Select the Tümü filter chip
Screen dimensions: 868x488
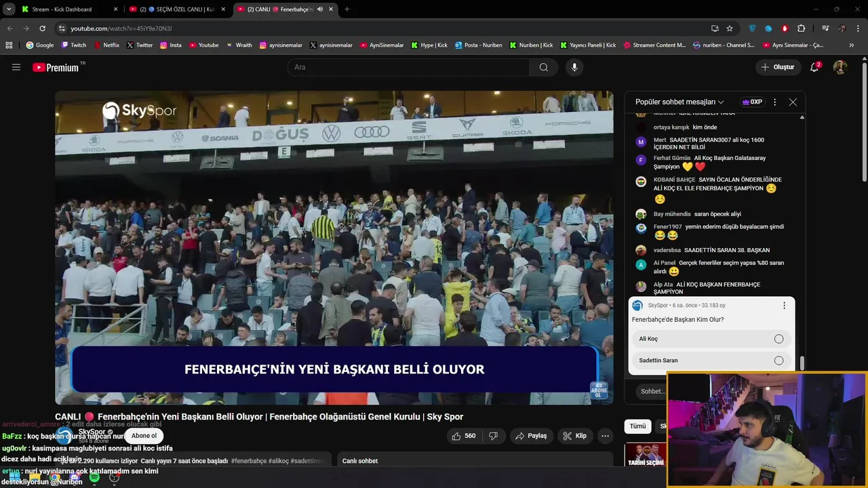coord(638,426)
